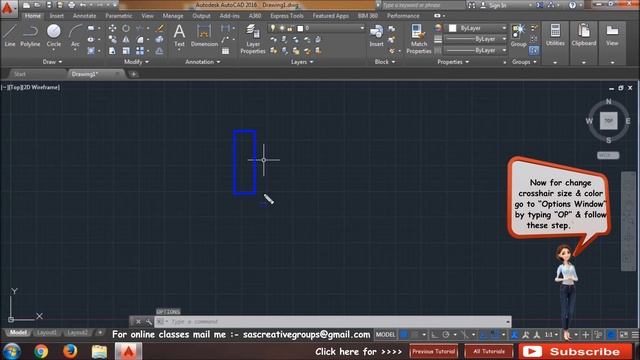Toggle Clean Screen in status bar

coord(624,335)
